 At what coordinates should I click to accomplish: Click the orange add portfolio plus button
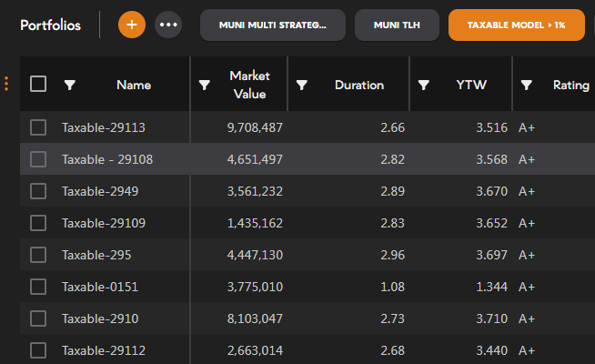pyautogui.click(x=132, y=25)
